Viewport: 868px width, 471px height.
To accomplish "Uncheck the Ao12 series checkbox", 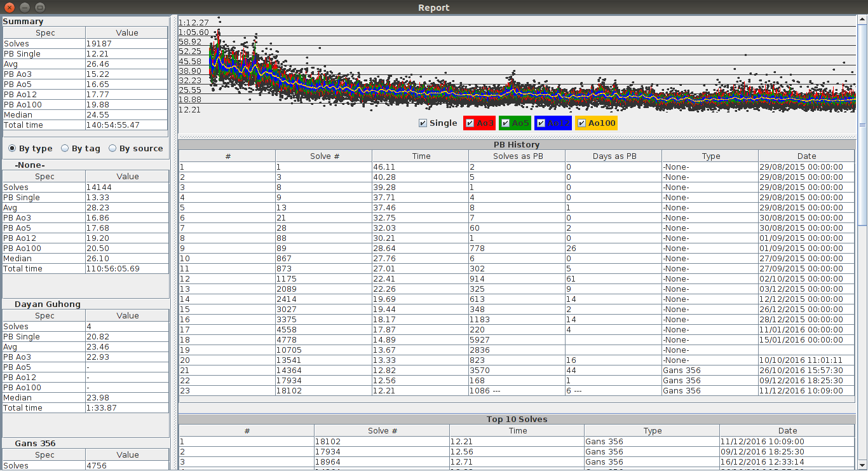I will pos(553,123).
